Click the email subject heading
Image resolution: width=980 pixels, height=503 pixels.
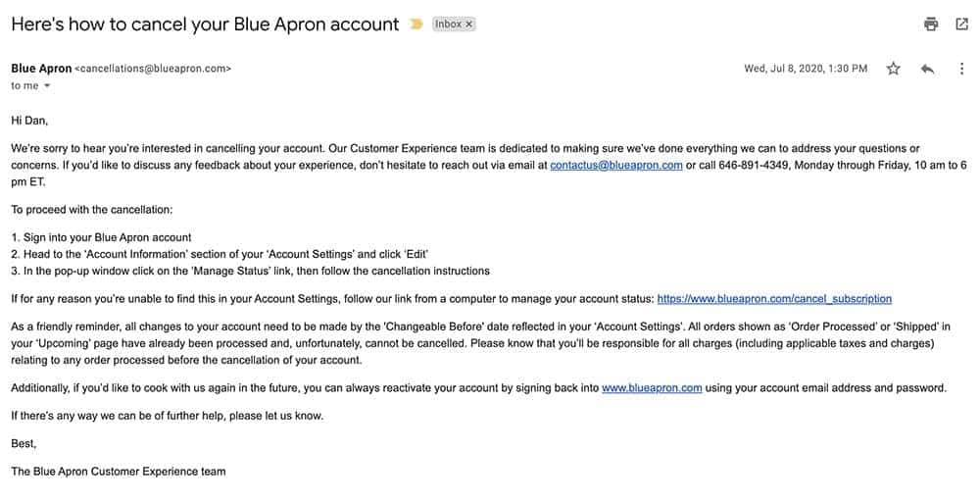205,25
